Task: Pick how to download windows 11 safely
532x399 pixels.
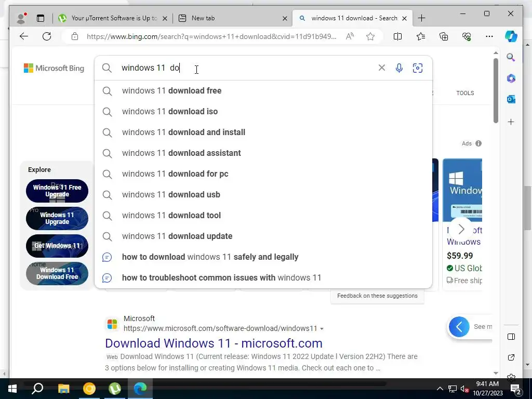Action: 263,257
